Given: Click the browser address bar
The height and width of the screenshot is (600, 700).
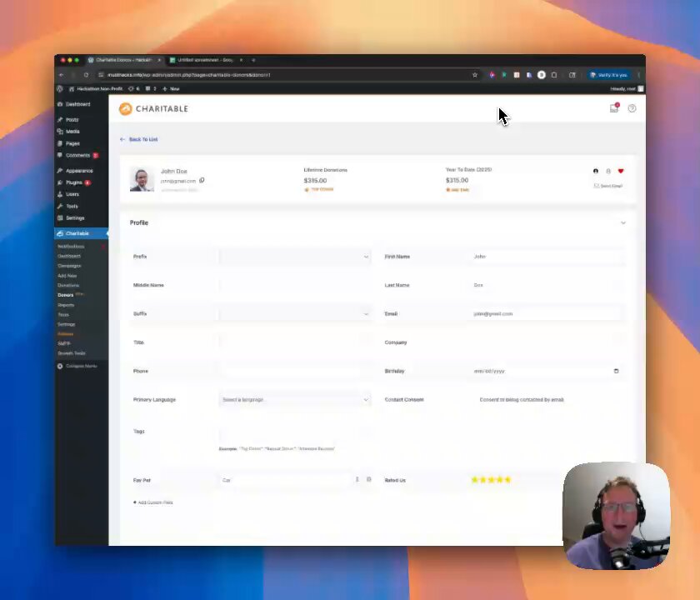Looking at the screenshot, I should click(286, 75).
